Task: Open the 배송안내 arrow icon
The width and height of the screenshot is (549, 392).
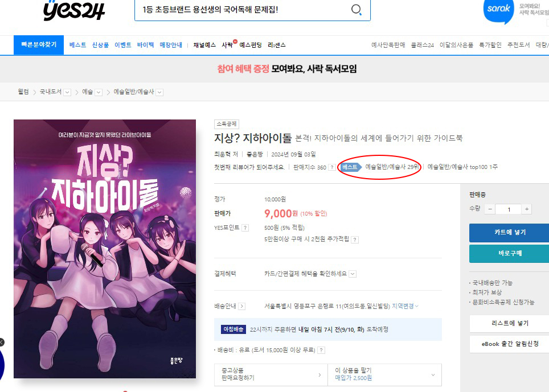Action: [241, 306]
